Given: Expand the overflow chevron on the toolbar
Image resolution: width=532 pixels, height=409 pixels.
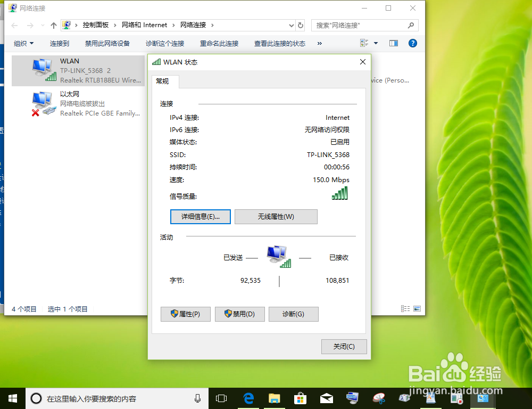Looking at the screenshot, I should pos(319,43).
